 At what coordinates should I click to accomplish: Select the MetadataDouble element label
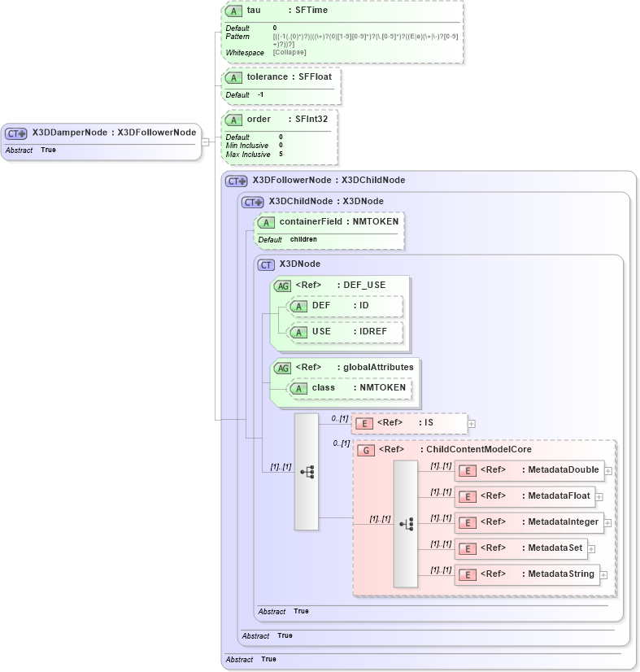tap(540, 469)
